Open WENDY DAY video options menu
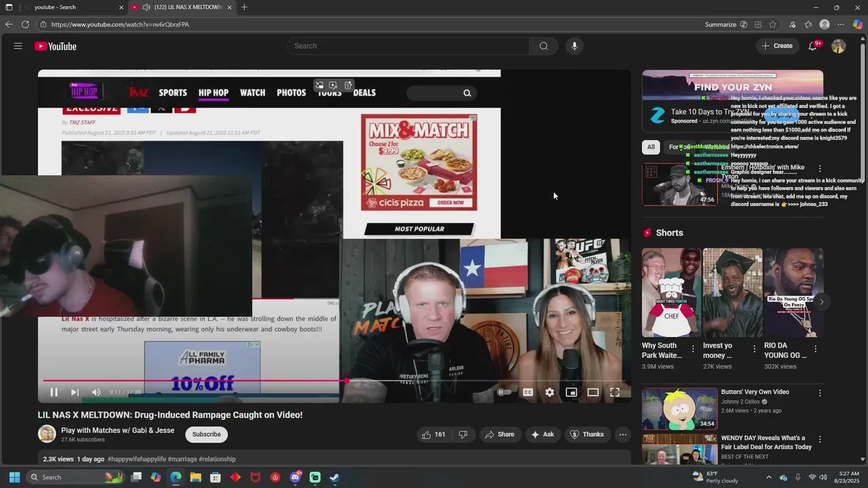The height and width of the screenshot is (488, 868). click(820, 439)
